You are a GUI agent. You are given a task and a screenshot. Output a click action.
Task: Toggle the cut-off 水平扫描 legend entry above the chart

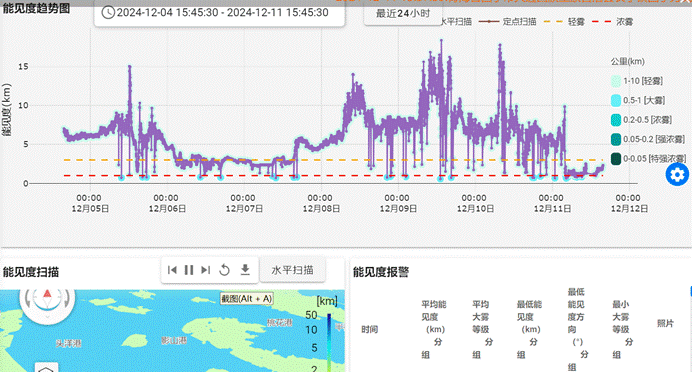pos(456,21)
